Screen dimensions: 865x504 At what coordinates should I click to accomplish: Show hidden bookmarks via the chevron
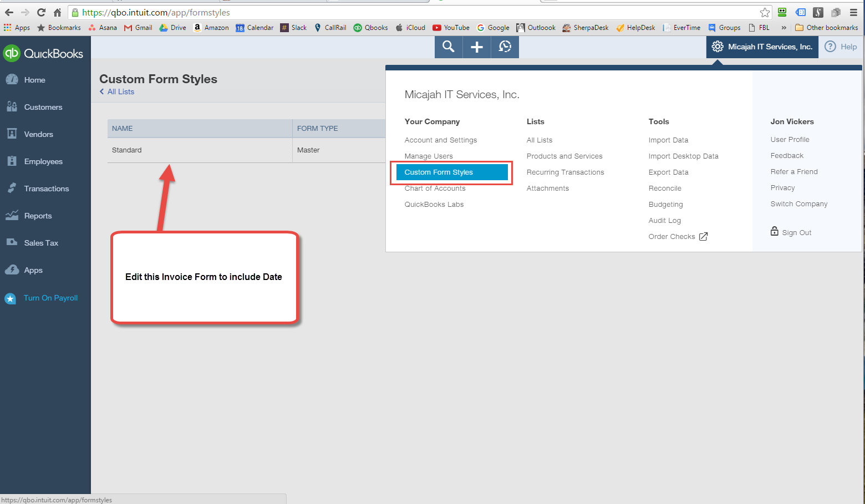[x=783, y=27]
